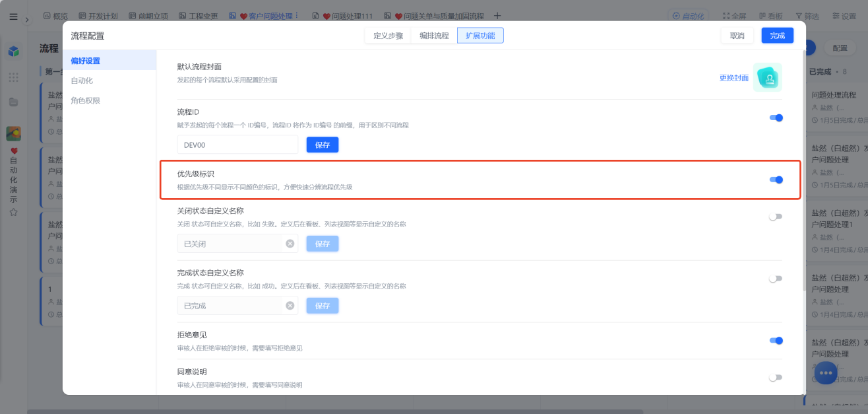Open the 客户问题处理 tab's more-options dots
This screenshot has width=868, height=414.
coord(296,16)
